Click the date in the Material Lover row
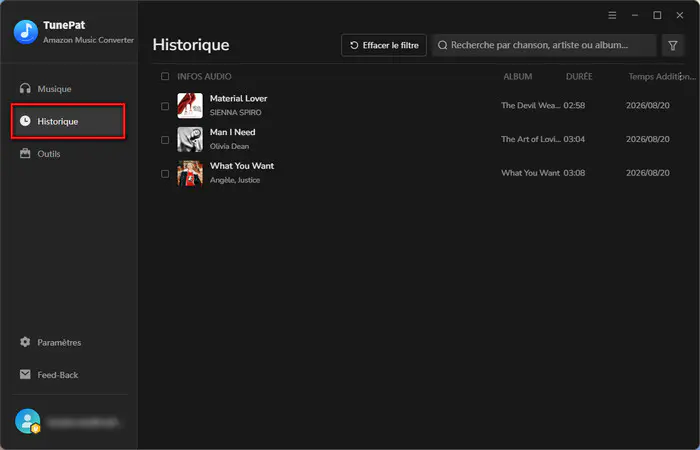Screen dimensions: 700x450 tap(648, 105)
